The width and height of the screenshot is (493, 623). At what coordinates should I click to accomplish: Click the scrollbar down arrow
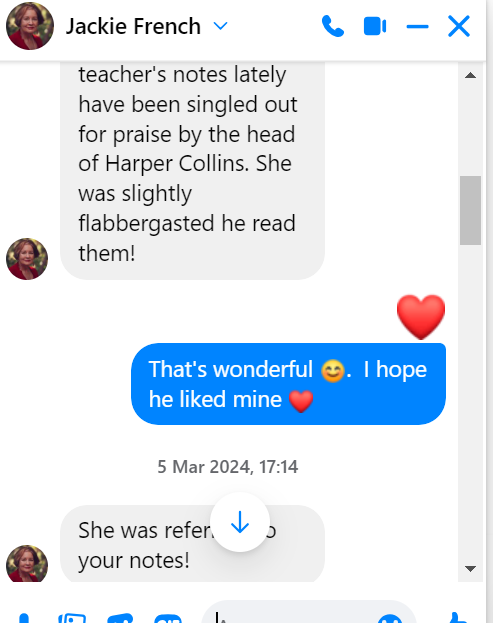(x=470, y=569)
